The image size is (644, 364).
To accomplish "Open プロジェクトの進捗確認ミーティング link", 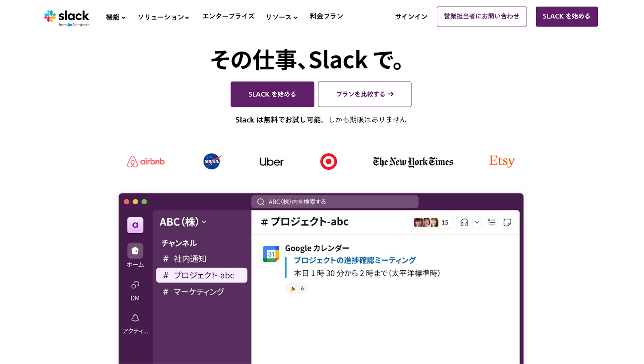I will pyautogui.click(x=355, y=260).
